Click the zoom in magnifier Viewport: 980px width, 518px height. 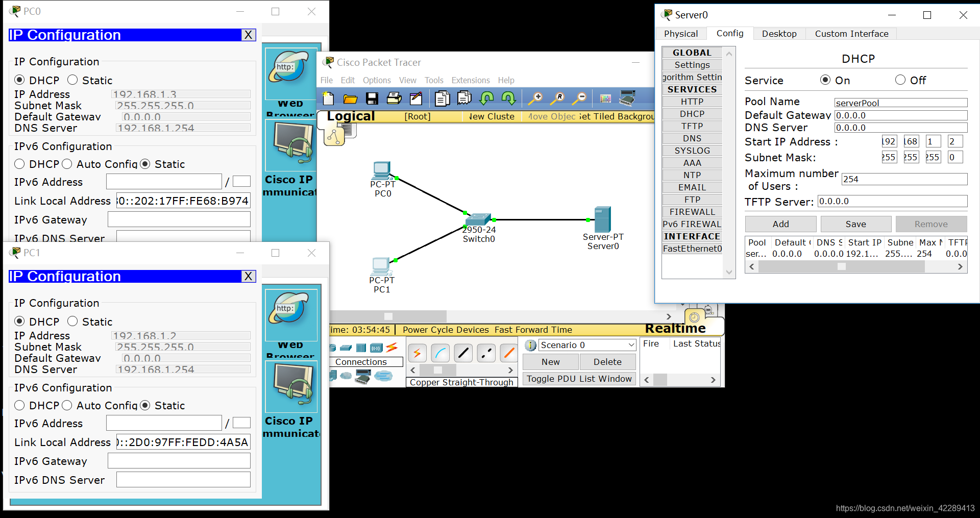tap(535, 98)
